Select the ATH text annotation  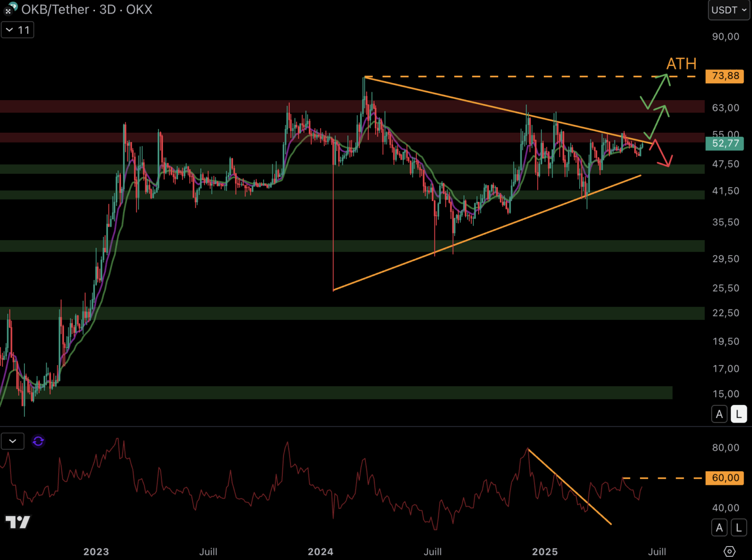tap(681, 64)
